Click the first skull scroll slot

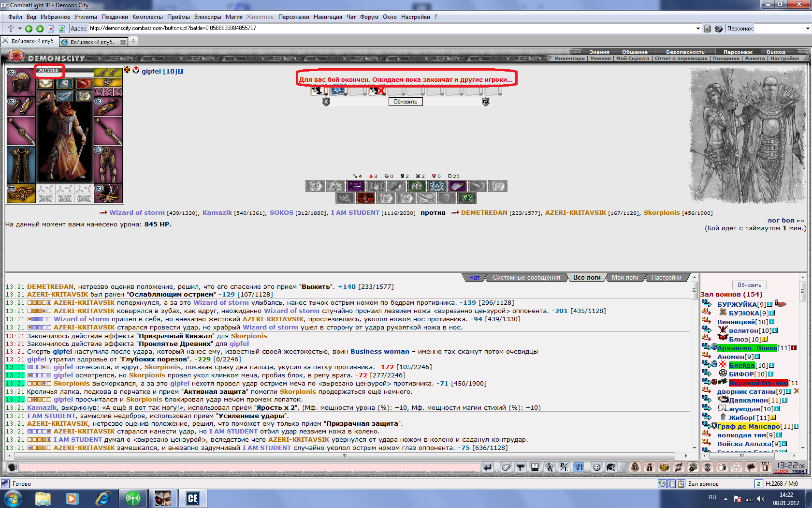tap(319, 90)
